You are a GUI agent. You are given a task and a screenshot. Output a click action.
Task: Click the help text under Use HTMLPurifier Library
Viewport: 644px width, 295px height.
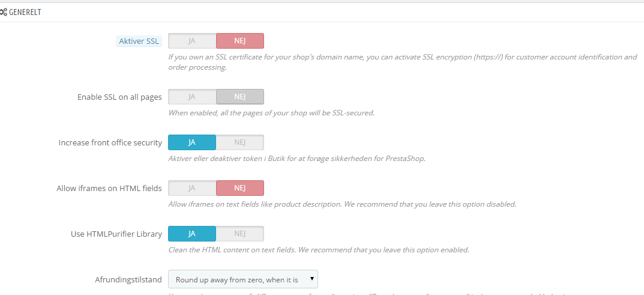pyautogui.click(x=318, y=250)
